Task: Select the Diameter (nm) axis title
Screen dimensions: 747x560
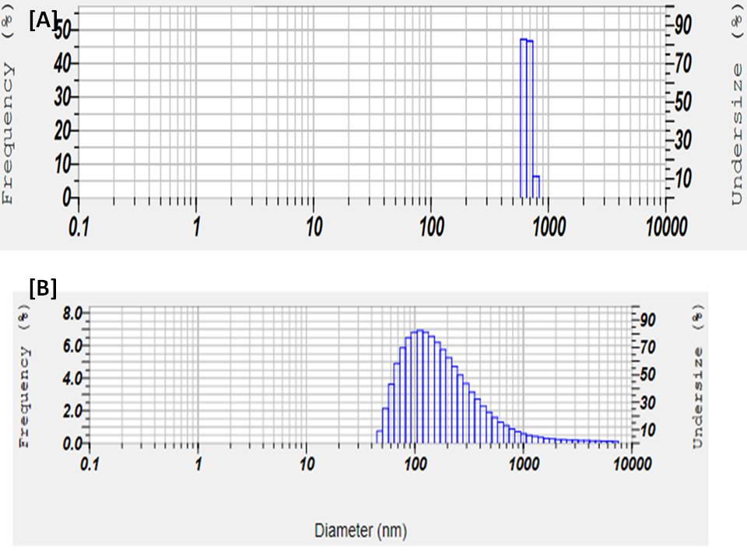Action: point(360,530)
